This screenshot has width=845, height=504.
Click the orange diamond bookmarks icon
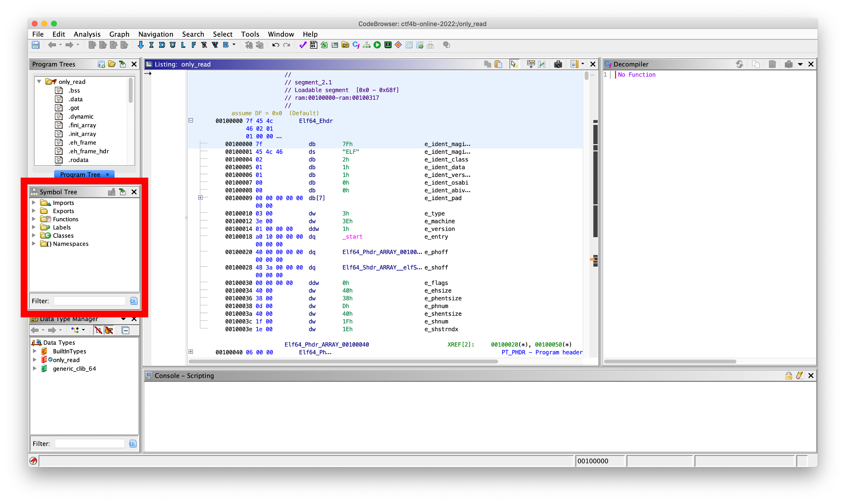click(x=398, y=45)
